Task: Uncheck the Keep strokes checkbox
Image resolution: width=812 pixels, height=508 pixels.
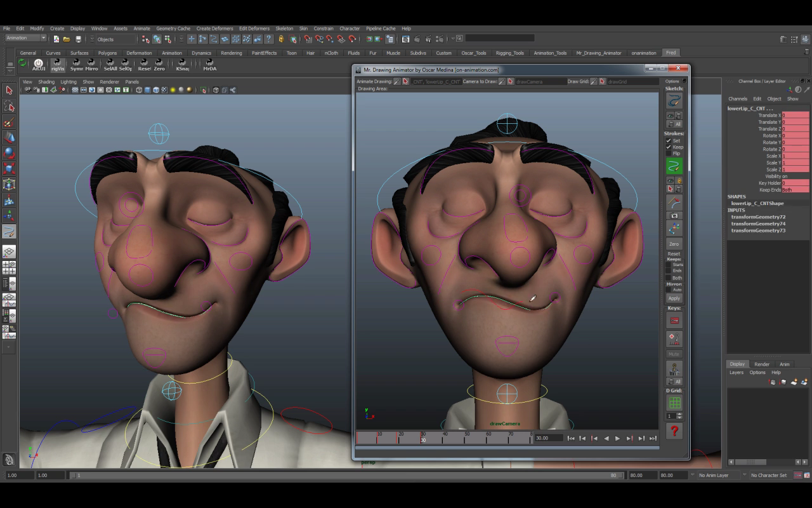Action: pos(669,147)
